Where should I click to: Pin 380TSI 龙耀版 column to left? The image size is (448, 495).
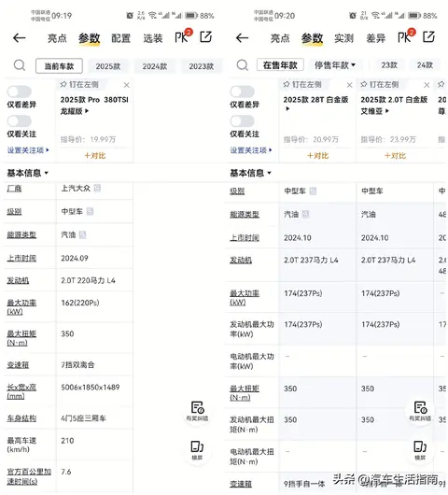(x=79, y=85)
